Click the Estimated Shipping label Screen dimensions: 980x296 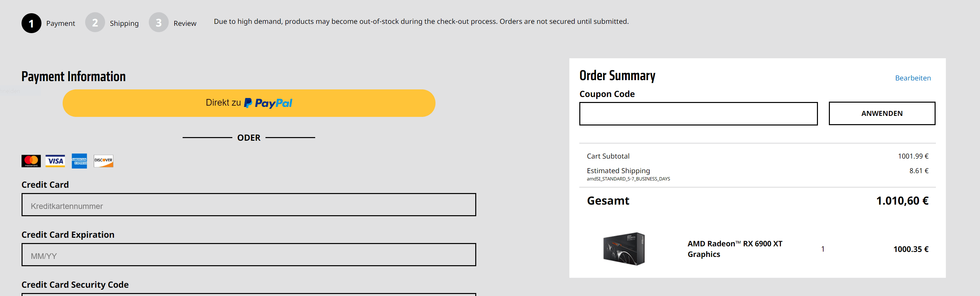click(x=618, y=171)
